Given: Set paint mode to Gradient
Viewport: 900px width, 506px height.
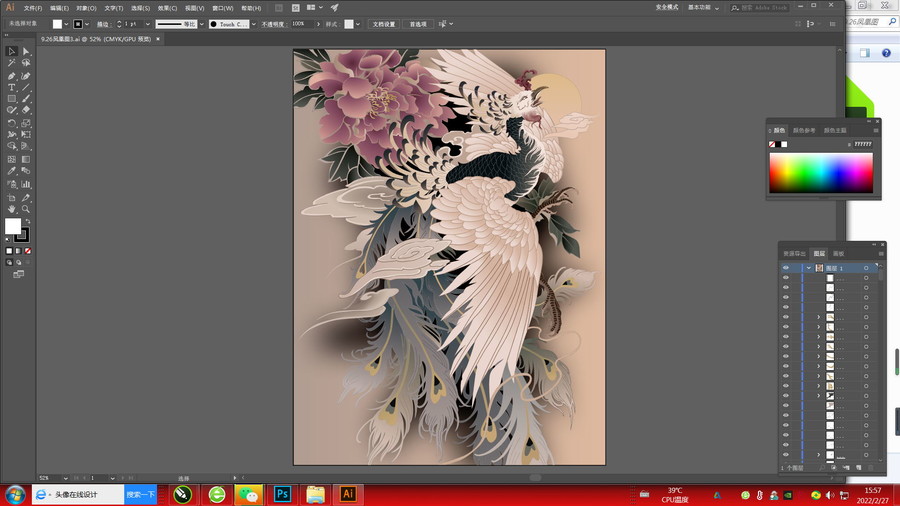Looking at the screenshot, I should tap(18, 251).
